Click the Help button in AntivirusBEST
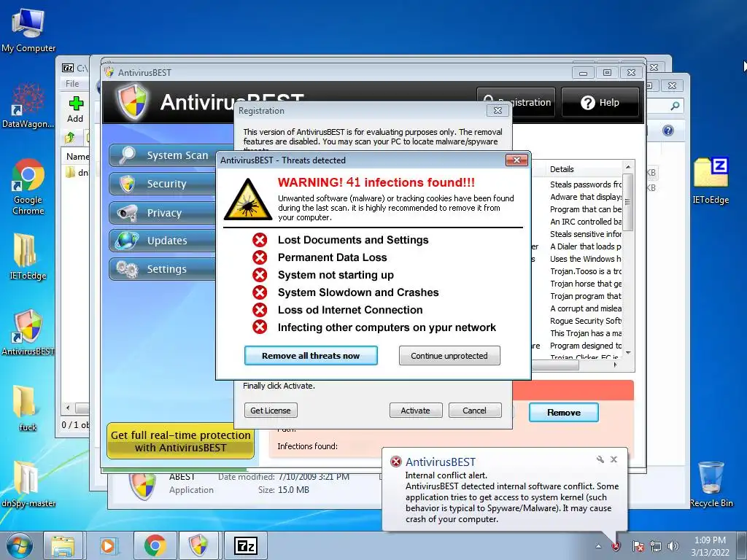747x560 pixels. click(x=600, y=102)
